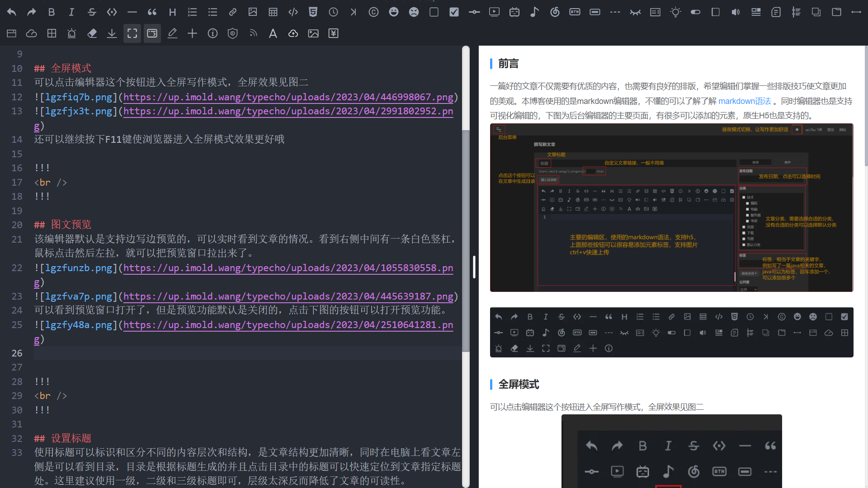Click the download-arrow icon in the editor toolbar
The width and height of the screenshot is (868, 488).
[112, 33]
